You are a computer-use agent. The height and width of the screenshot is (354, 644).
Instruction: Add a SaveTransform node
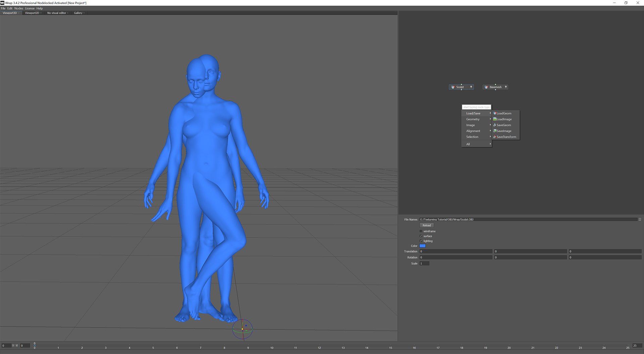point(506,137)
